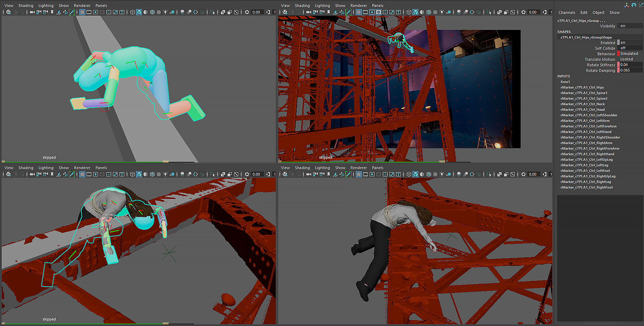
Task: Click the channel box manipulator icon
Action: pos(626,5)
